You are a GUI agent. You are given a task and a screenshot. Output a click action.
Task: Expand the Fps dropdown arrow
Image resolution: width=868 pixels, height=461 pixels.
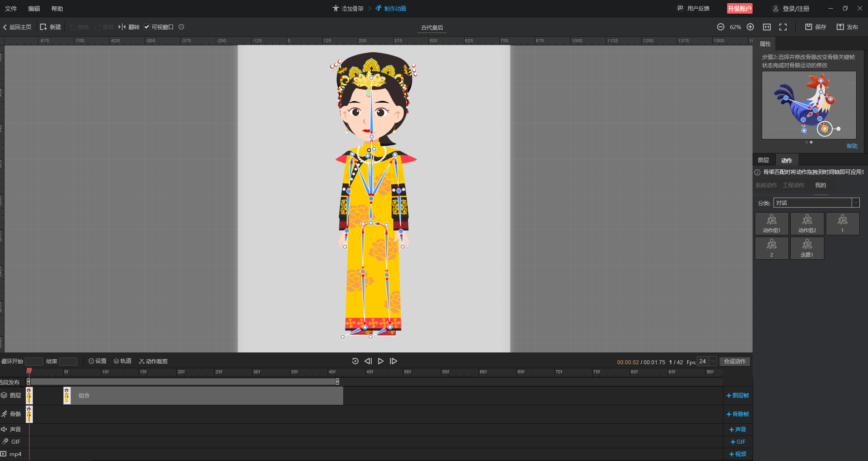(x=713, y=362)
